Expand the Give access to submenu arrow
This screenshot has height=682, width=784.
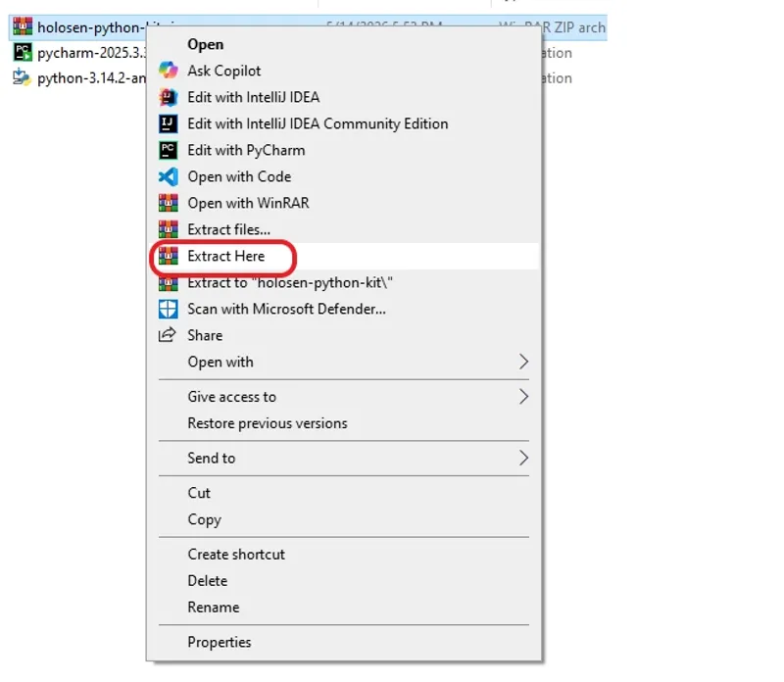[523, 397]
